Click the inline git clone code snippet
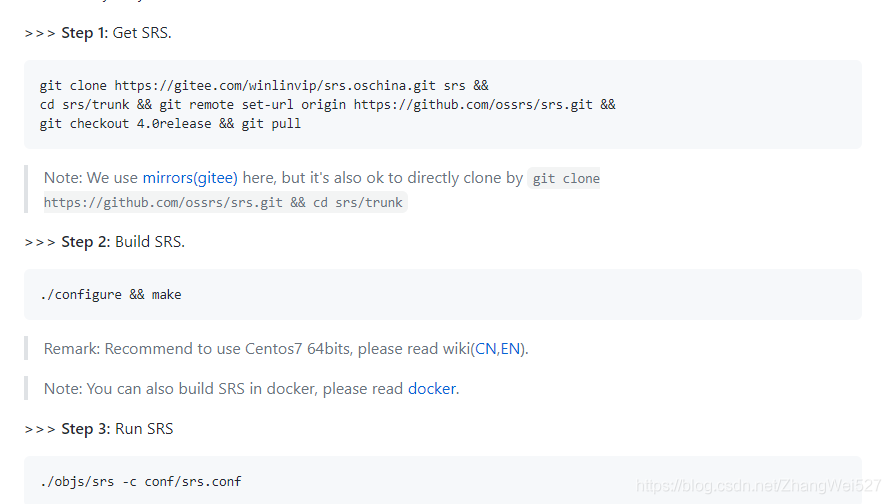This screenshot has width=891, height=504. [x=565, y=178]
